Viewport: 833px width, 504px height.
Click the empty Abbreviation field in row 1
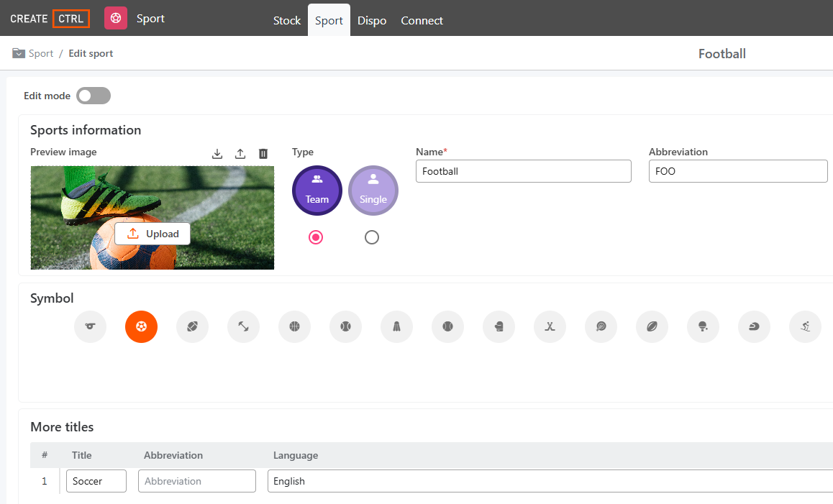tap(197, 481)
